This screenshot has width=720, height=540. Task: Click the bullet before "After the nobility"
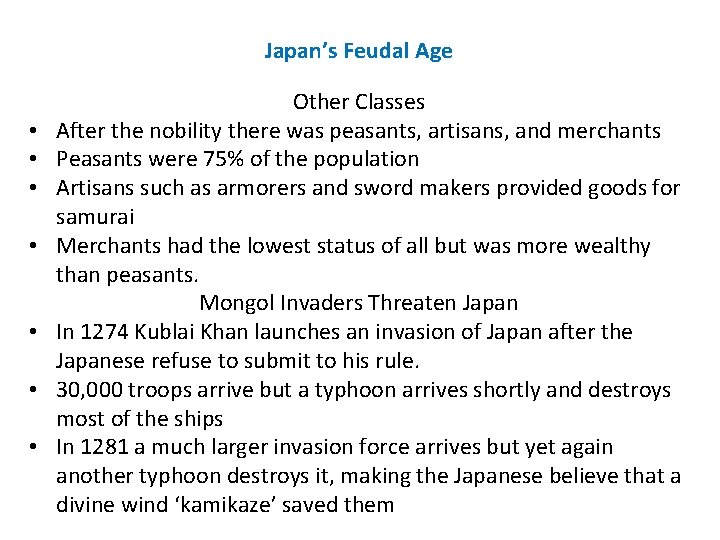pyautogui.click(x=33, y=130)
